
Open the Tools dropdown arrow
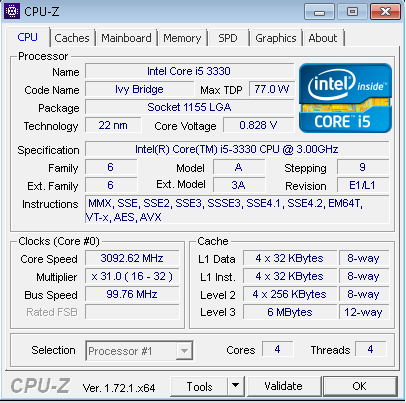click(x=236, y=386)
